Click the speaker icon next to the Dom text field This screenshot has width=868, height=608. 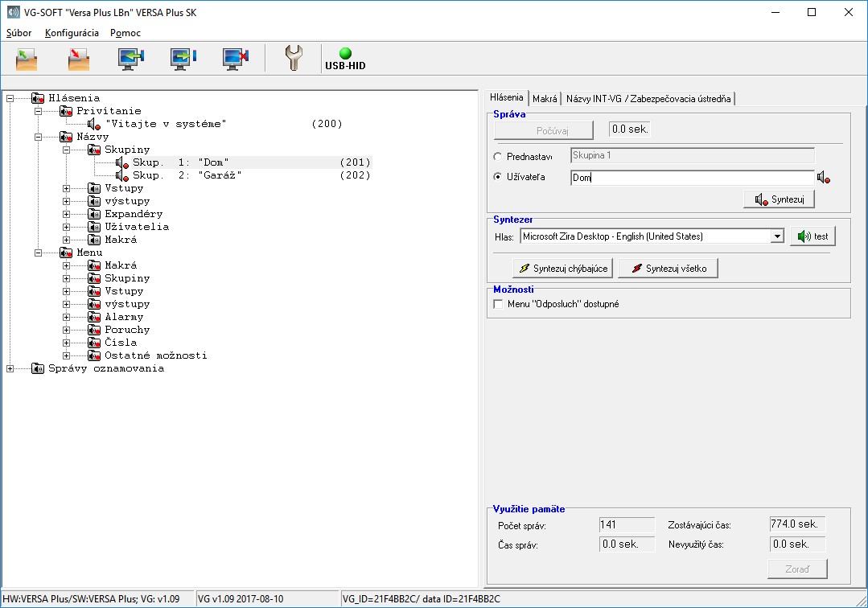point(823,178)
